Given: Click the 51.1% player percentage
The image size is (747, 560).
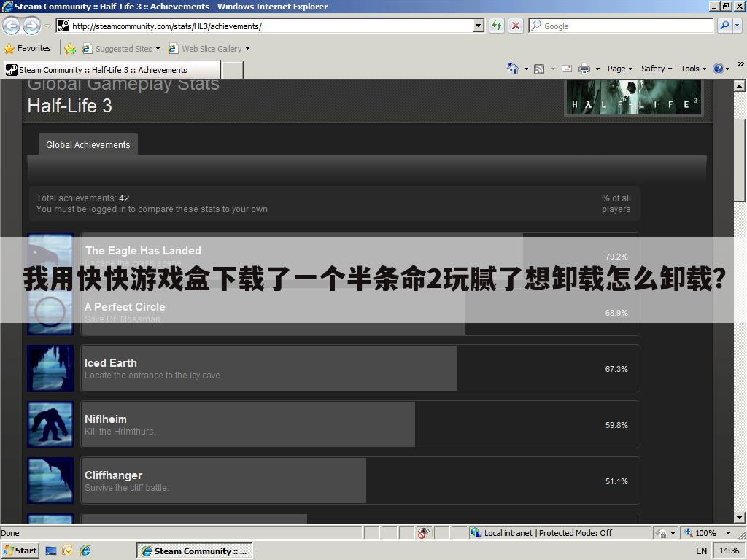Looking at the screenshot, I should (616, 481).
